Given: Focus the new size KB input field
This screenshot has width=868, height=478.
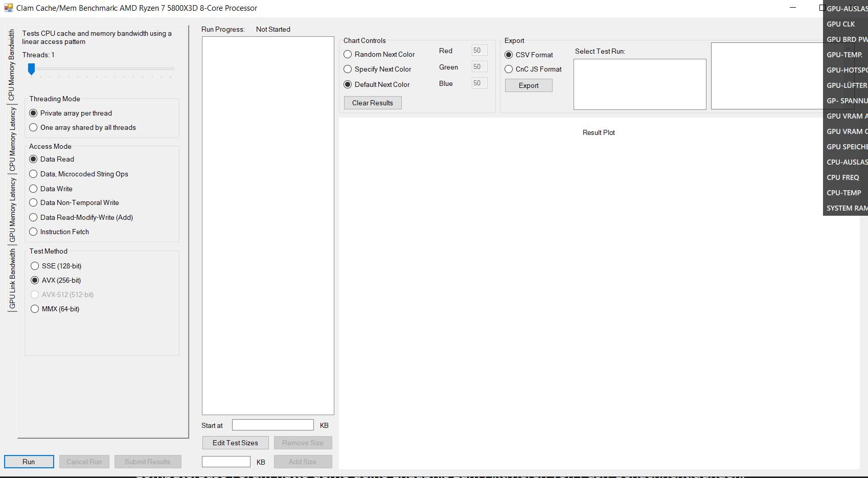Looking at the screenshot, I should point(226,462).
